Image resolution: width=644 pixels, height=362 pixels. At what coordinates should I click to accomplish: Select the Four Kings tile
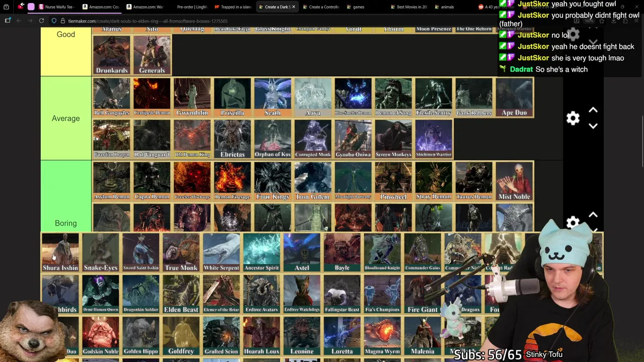[273, 182]
